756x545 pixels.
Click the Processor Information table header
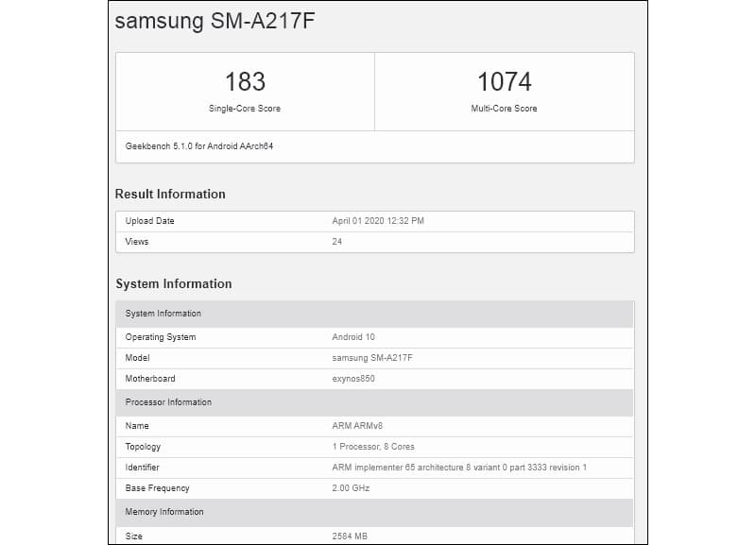(374, 402)
